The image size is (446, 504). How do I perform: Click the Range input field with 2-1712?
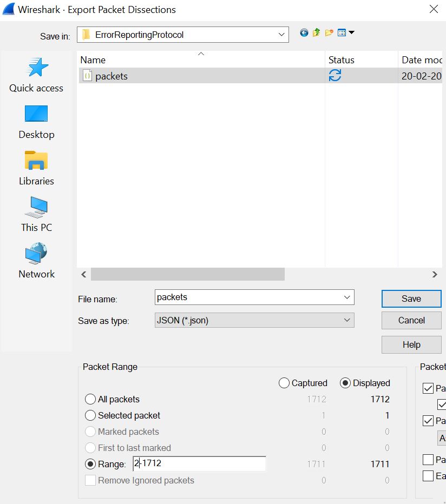point(199,464)
